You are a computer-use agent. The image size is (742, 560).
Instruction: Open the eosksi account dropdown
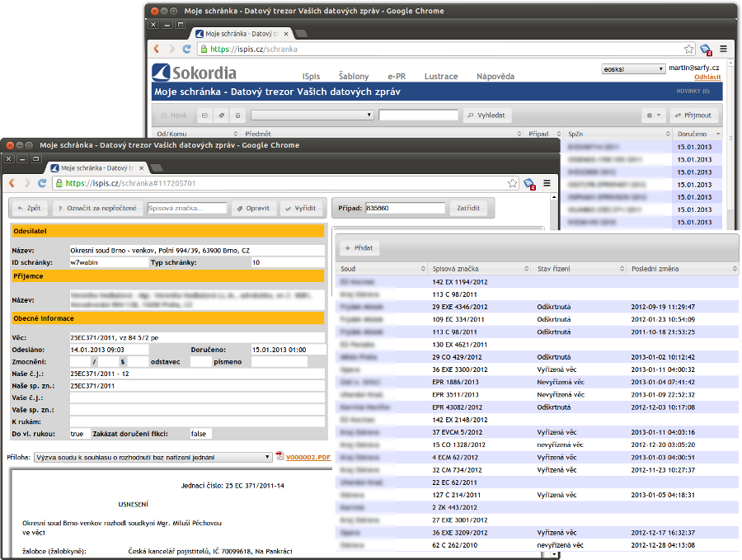[633, 69]
